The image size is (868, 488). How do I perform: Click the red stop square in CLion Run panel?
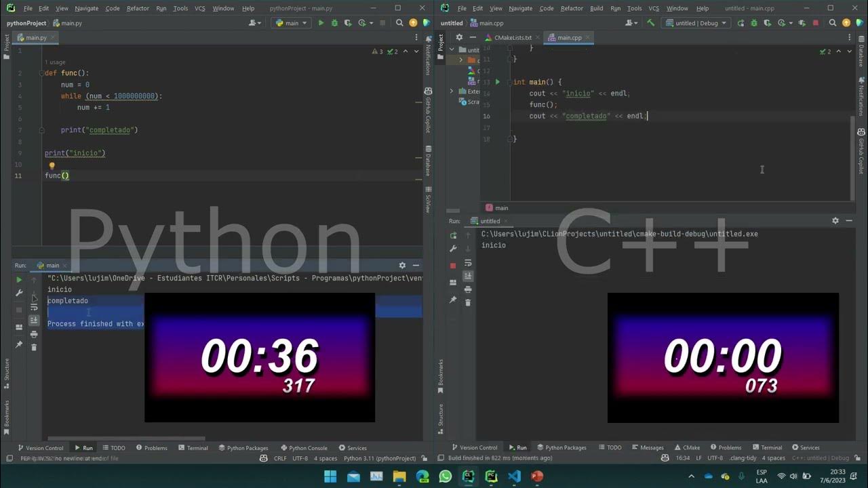tap(453, 266)
